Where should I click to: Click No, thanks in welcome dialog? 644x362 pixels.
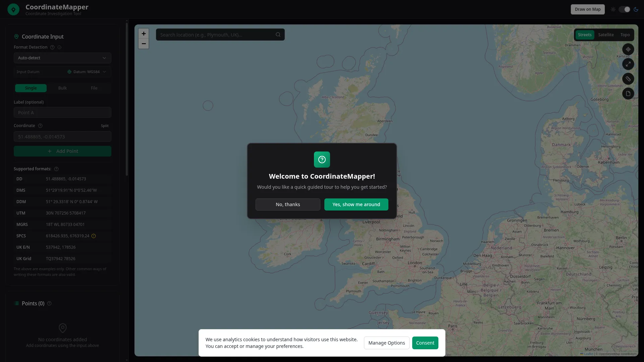point(288,204)
